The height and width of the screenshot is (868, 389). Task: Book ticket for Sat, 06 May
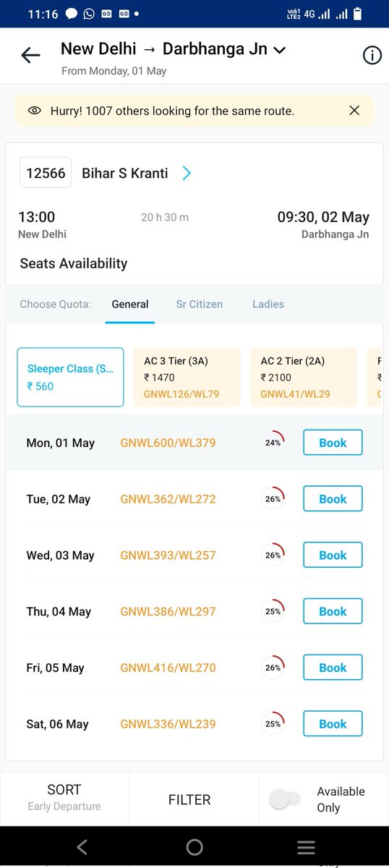coord(333,723)
